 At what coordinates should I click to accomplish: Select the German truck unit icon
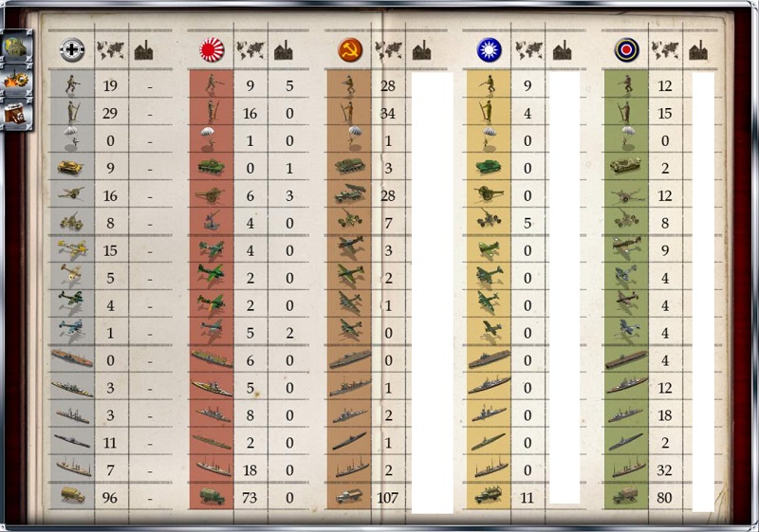(x=73, y=495)
